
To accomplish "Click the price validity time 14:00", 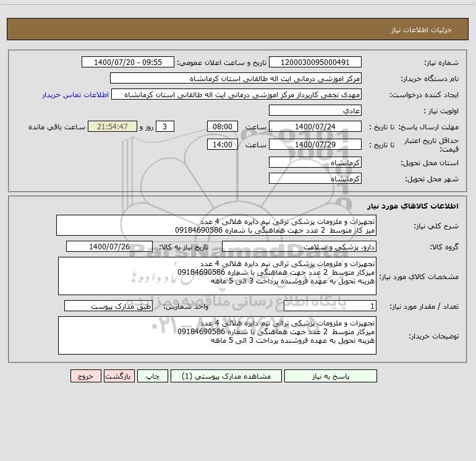I will [x=222, y=144].
